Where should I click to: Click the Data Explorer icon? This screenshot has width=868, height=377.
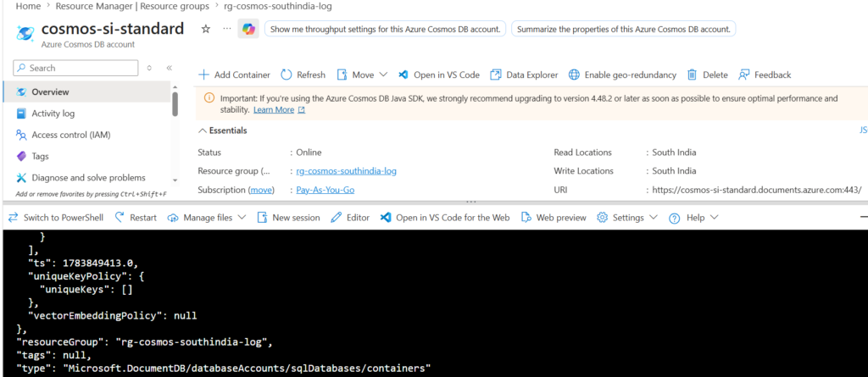point(496,75)
